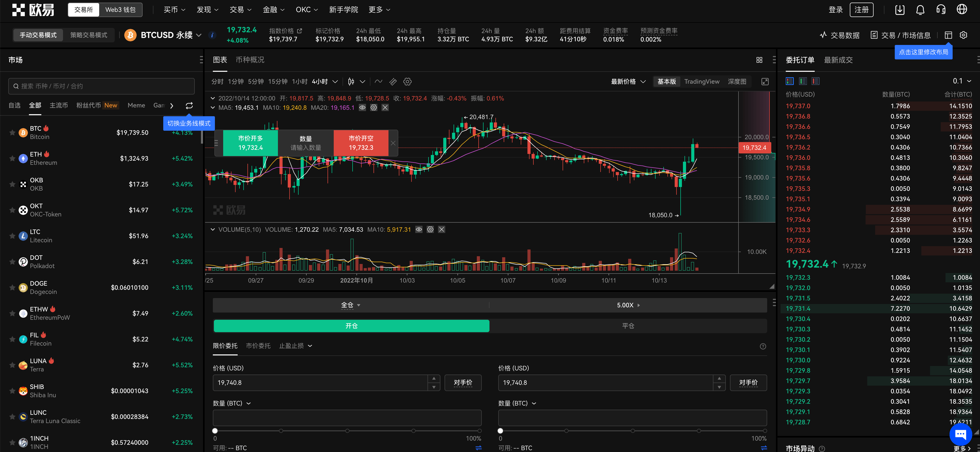
Task: Click 市价开空 market short button
Action: point(361,143)
